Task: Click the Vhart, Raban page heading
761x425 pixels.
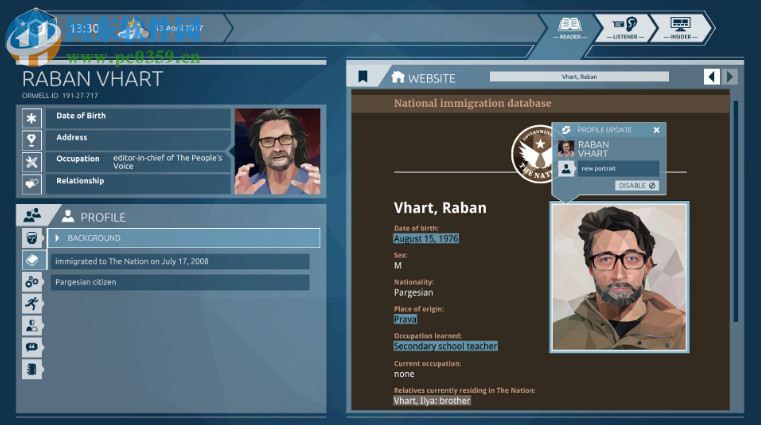Action: 440,208
